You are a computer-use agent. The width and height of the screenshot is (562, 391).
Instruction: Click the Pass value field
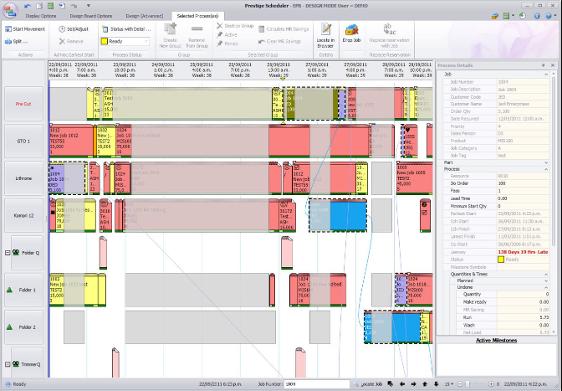[523, 191]
